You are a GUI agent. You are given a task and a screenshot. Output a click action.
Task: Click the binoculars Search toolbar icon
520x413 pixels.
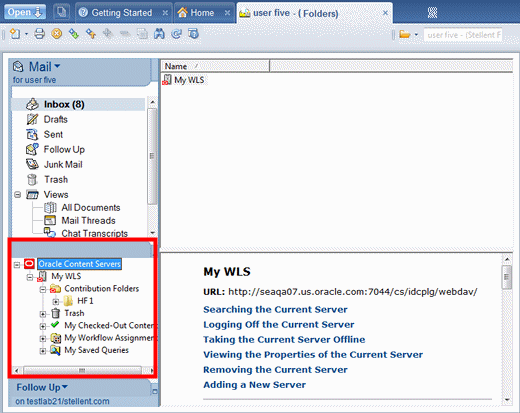tap(159, 34)
